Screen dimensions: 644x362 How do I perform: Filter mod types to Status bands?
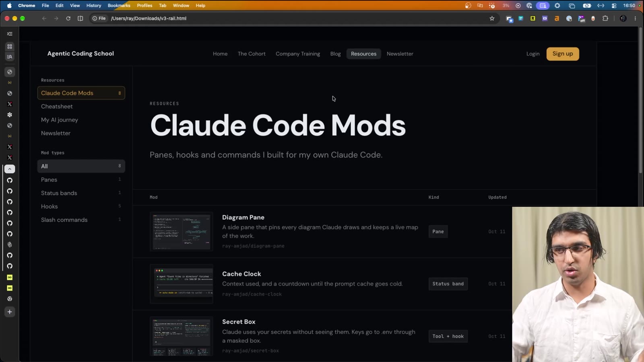point(81,193)
